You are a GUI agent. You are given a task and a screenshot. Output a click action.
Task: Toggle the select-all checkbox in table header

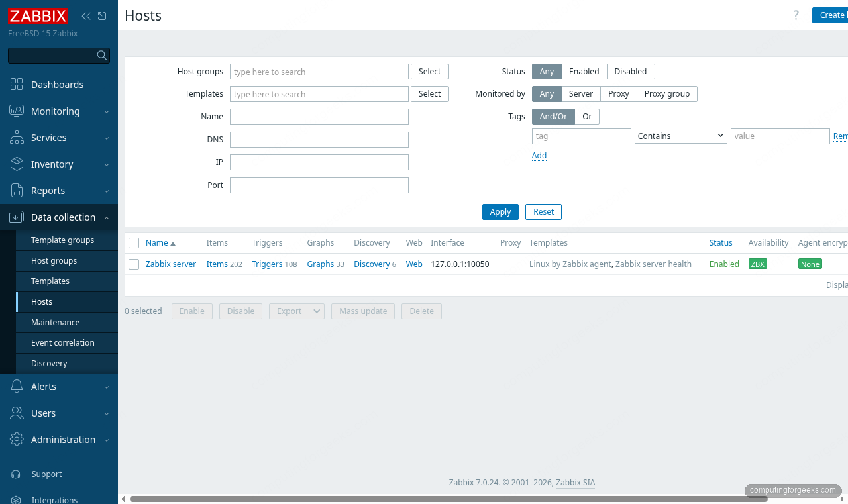coord(133,242)
